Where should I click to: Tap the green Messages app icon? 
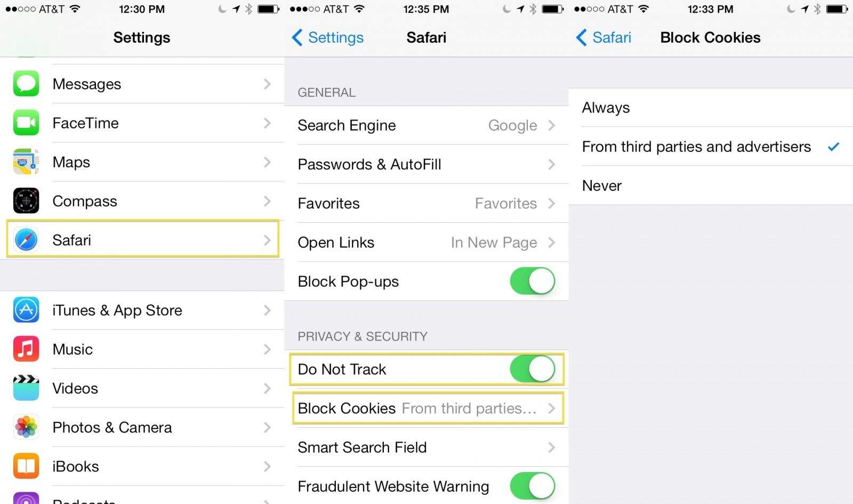coord(26,84)
